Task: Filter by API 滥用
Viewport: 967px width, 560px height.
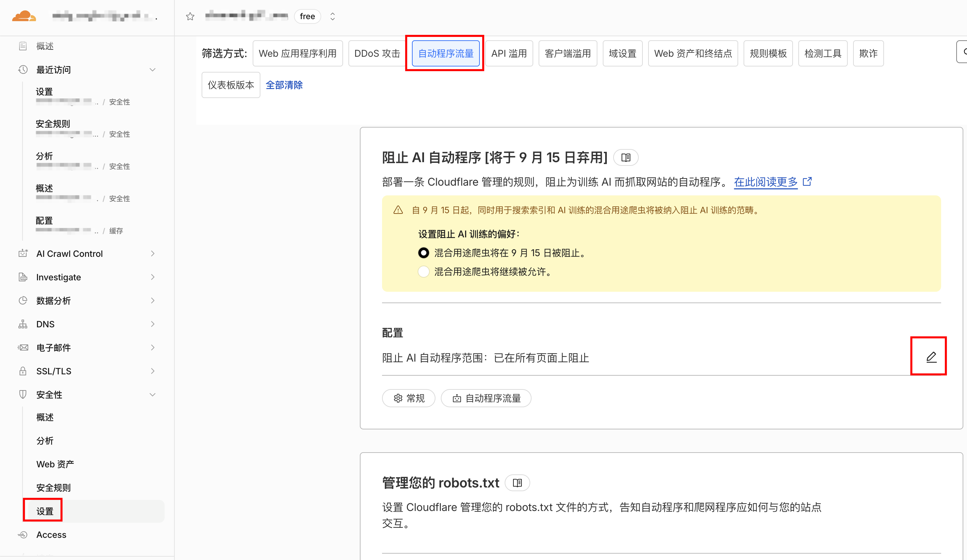Action: point(509,53)
